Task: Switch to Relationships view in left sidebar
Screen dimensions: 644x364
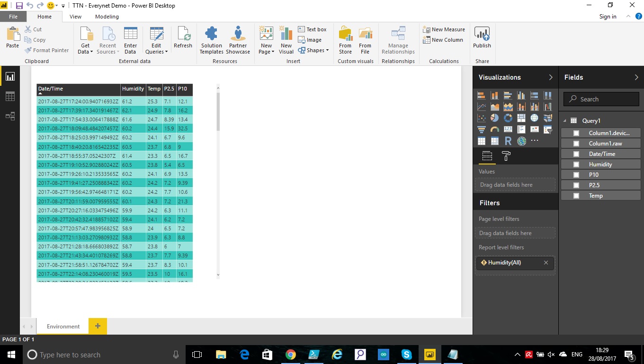Action: [x=10, y=116]
